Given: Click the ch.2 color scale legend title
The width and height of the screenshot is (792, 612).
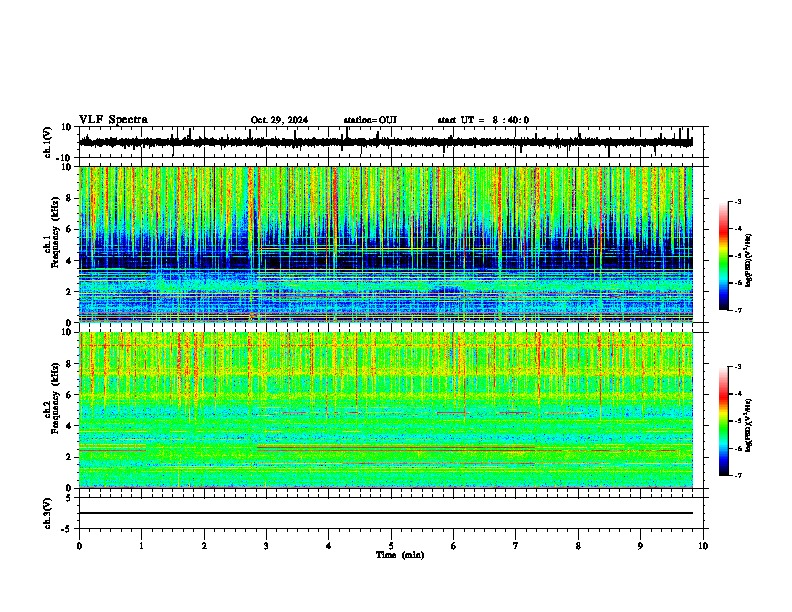Looking at the screenshot, I should coord(749,425).
